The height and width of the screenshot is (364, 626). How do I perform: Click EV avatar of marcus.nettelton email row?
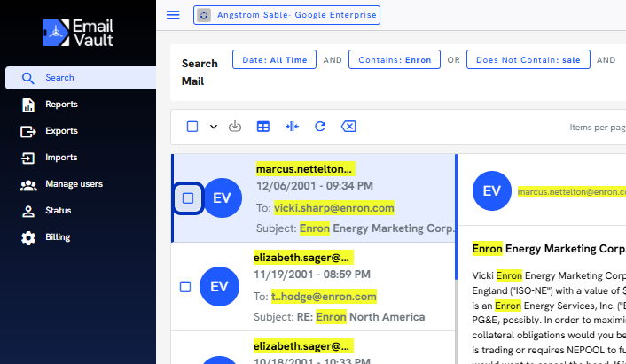tap(222, 197)
